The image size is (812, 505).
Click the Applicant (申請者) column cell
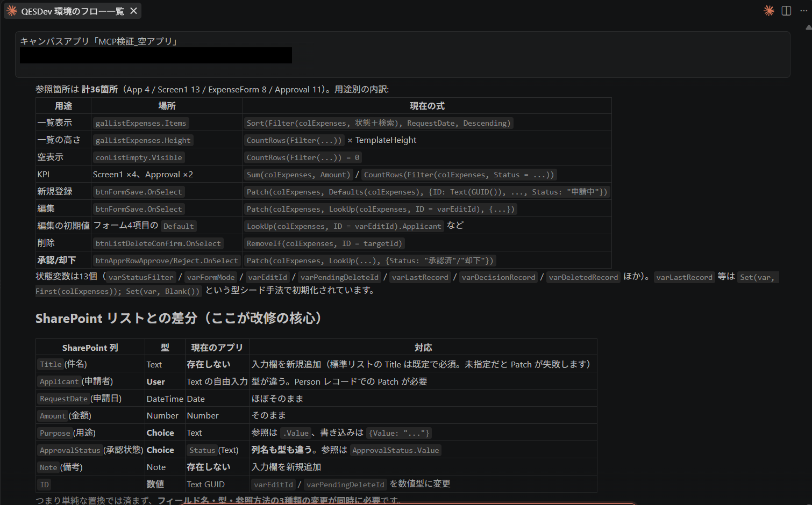pyautogui.click(x=90, y=381)
